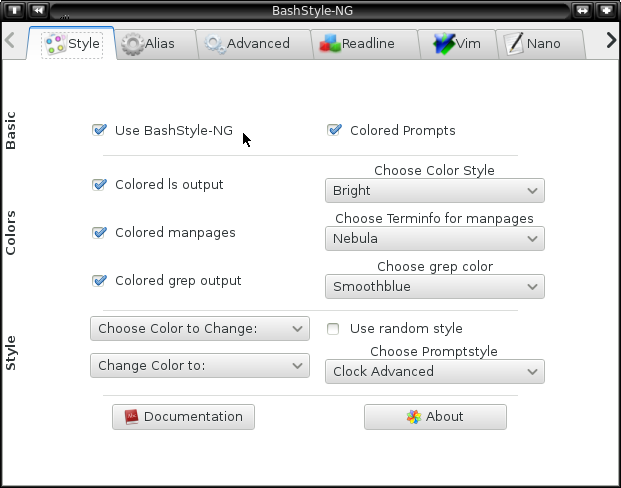Toggle Colored grep output checkbox
This screenshot has height=488, width=621.
(x=99, y=281)
